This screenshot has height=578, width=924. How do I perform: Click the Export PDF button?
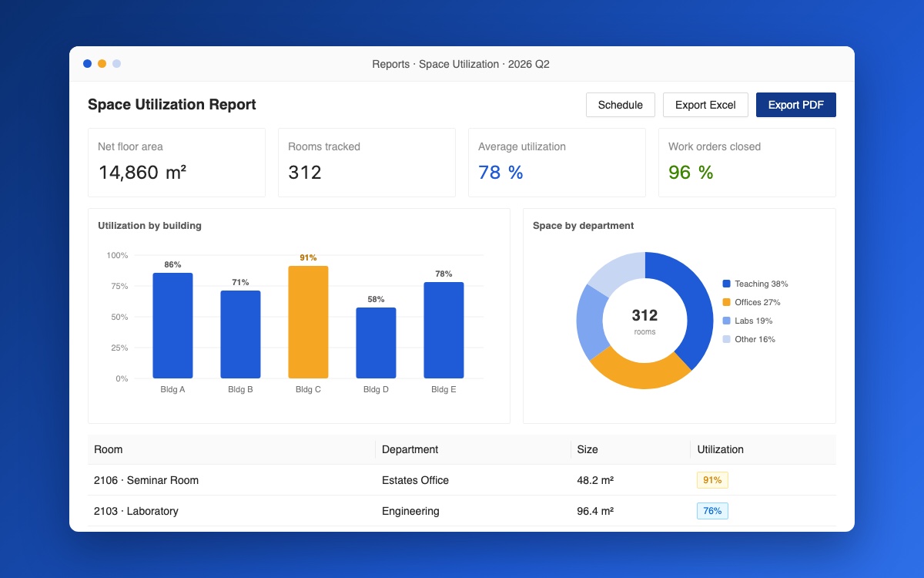click(x=795, y=105)
